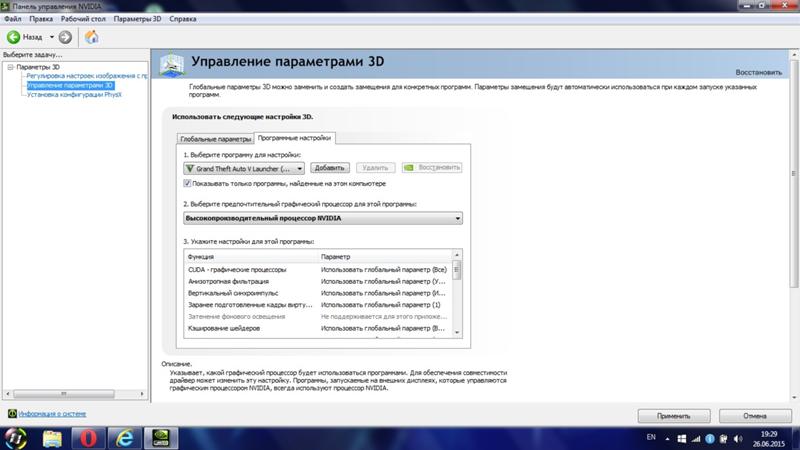The height and width of the screenshot is (450, 800).
Task: Open Windows Explorer from taskbar
Action: 52,438
